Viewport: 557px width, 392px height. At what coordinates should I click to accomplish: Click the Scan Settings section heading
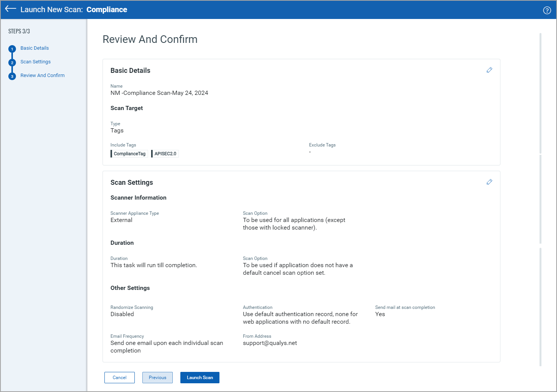pyautogui.click(x=132, y=183)
